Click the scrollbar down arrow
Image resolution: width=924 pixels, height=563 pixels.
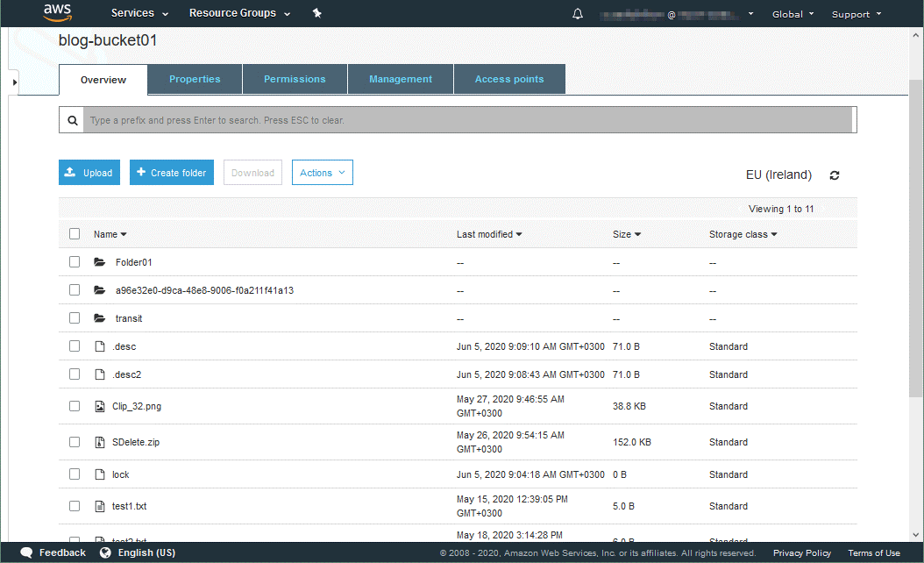916,535
